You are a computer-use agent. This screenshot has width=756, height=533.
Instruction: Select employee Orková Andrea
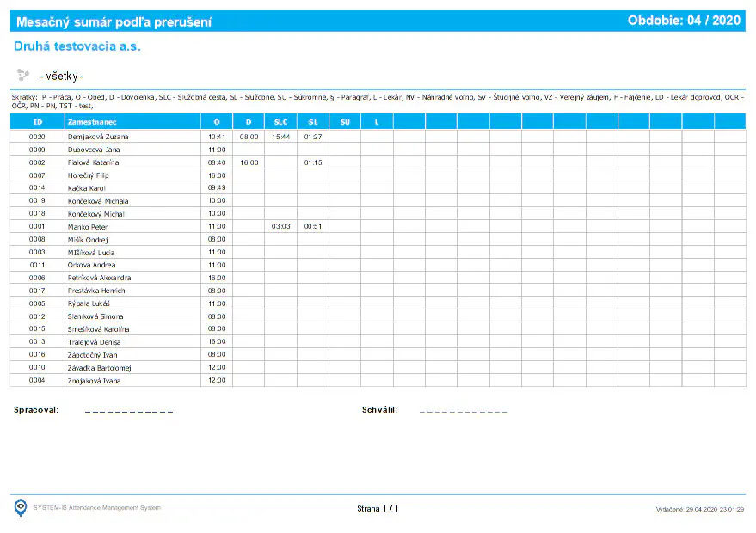click(x=92, y=265)
